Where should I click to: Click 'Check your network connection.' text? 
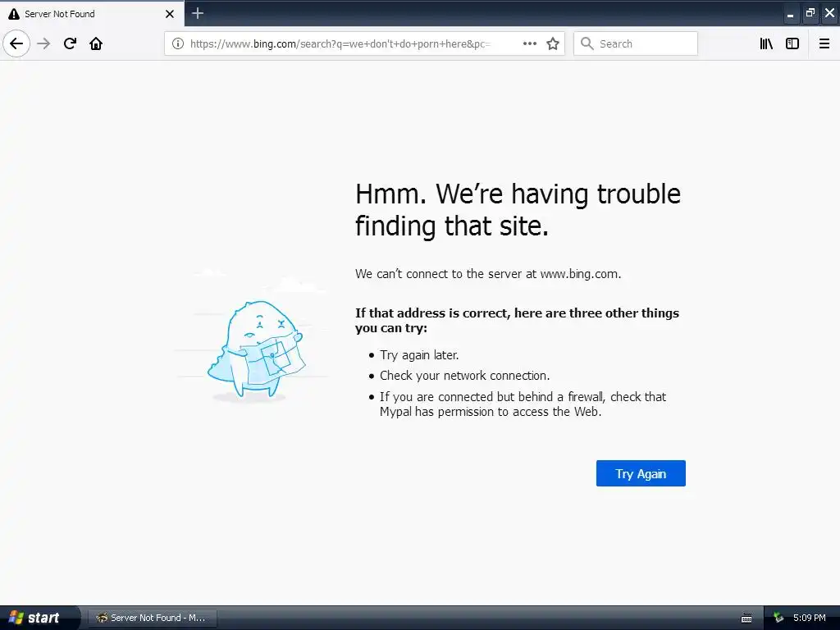point(464,376)
